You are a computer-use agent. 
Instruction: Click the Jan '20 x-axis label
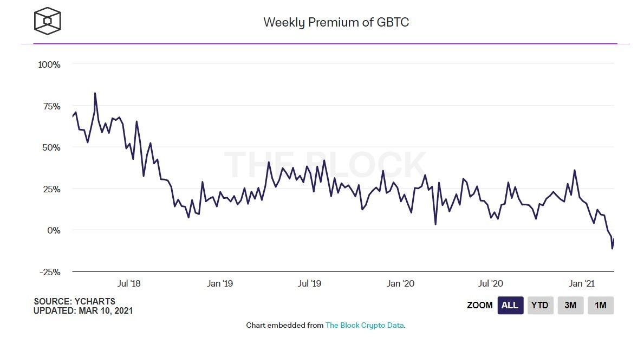coord(400,283)
